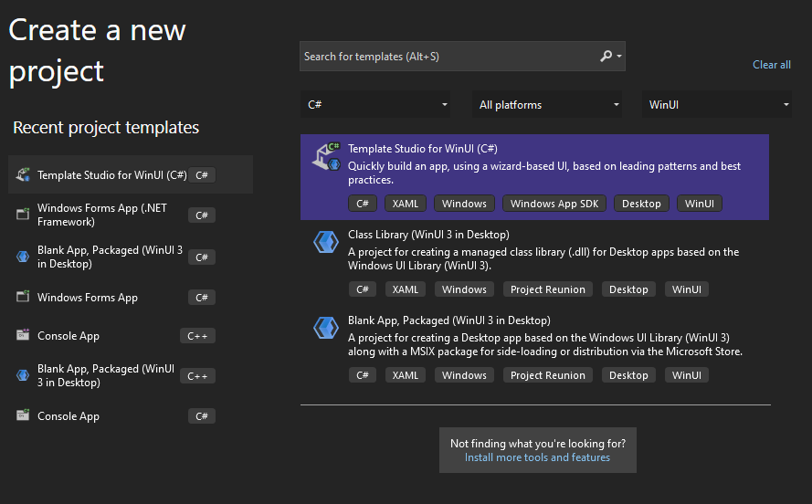Click the Clear all link

click(772, 65)
